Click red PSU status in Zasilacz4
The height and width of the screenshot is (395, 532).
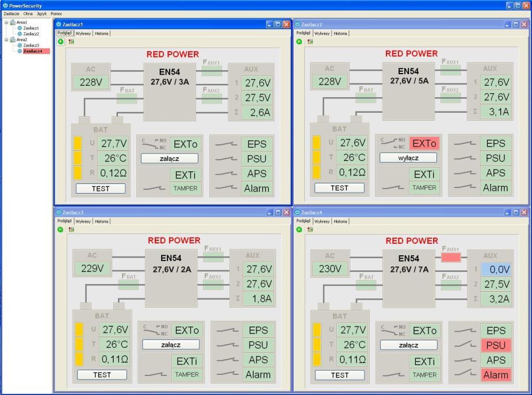coord(496,345)
